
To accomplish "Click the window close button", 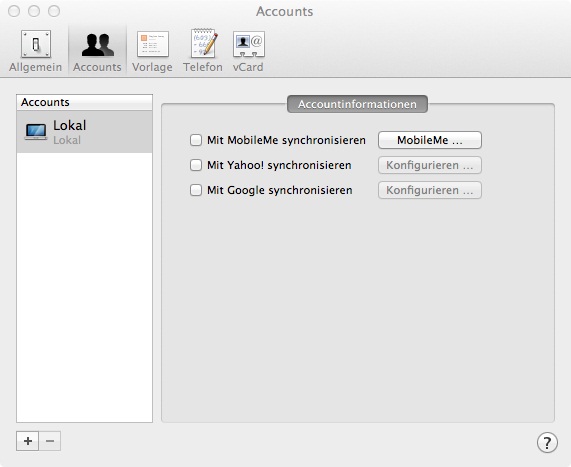I will [x=14, y=11].
